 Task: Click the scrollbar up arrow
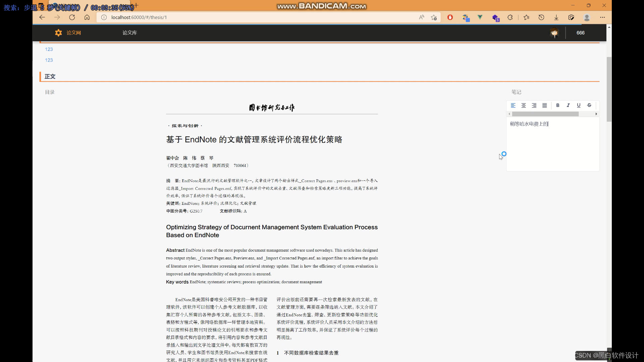tap(609, 27)
